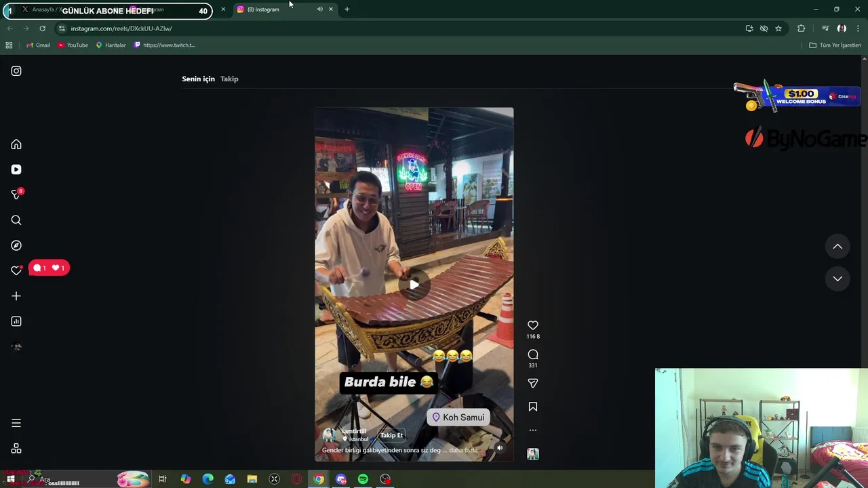Screen dimensions: 868x488
Task: Click $1.00 welcome bonus banner
Action: (797, 96)
